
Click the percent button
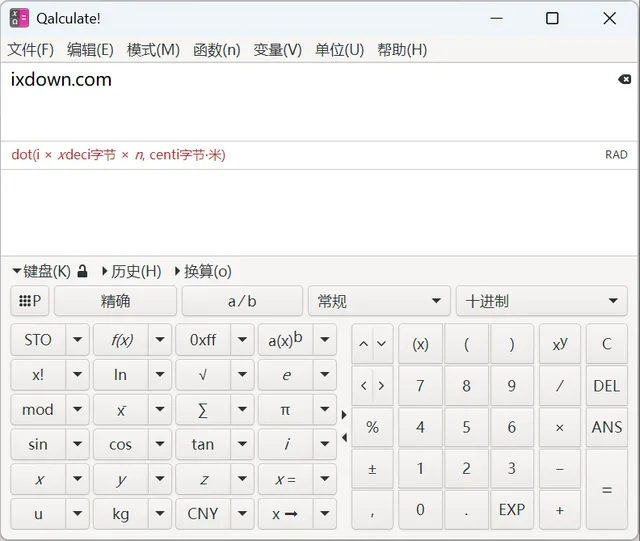point(372,427)
